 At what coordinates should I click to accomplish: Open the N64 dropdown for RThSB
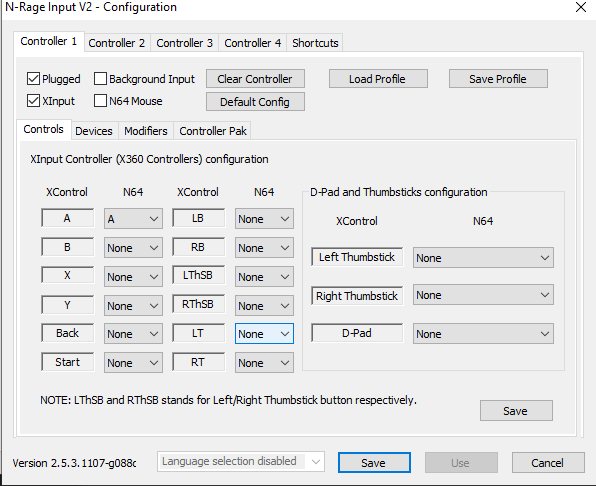[x=264, y=306]
